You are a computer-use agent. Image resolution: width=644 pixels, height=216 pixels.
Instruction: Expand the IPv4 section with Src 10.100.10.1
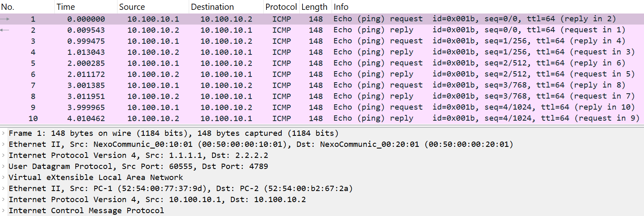point(3,200)
